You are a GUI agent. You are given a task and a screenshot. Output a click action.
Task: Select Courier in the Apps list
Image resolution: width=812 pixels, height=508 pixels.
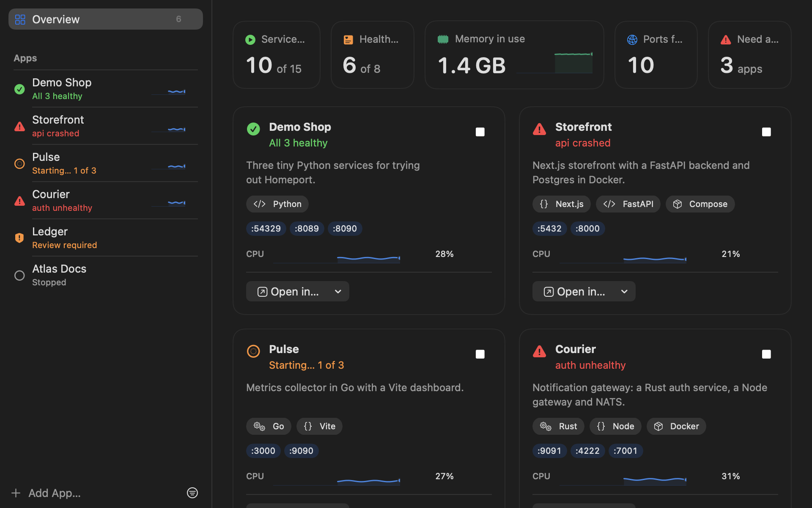(x=106, y=201)
